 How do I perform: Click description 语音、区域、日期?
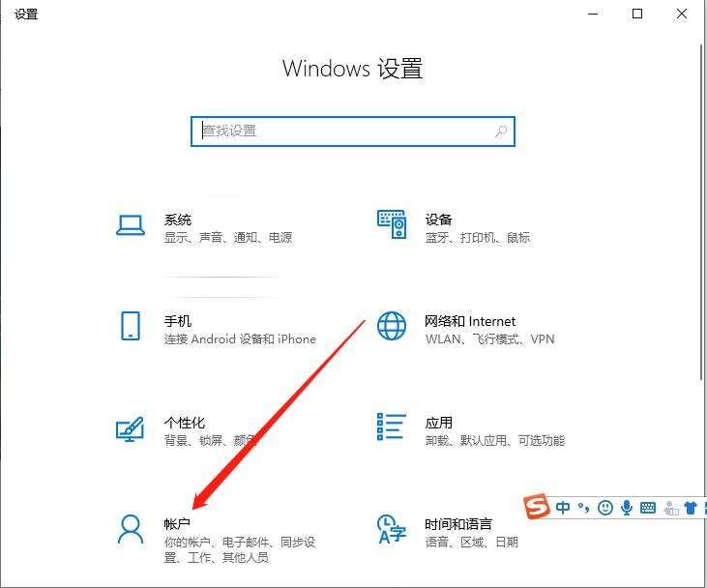click(472, 542)
